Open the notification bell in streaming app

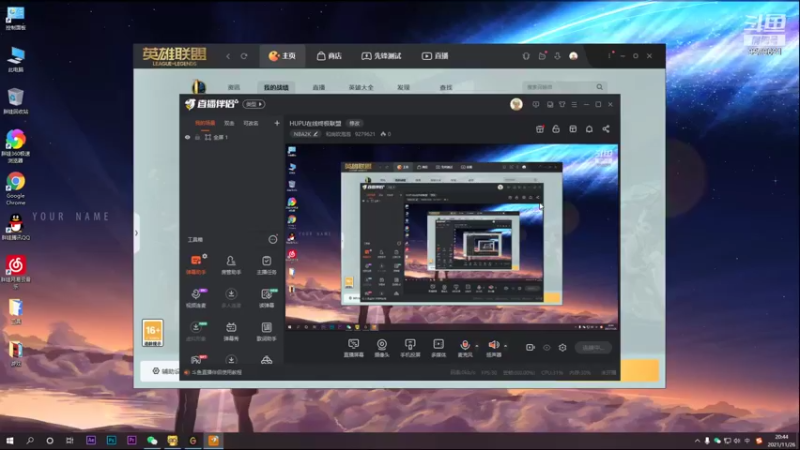tap(589, 129)
